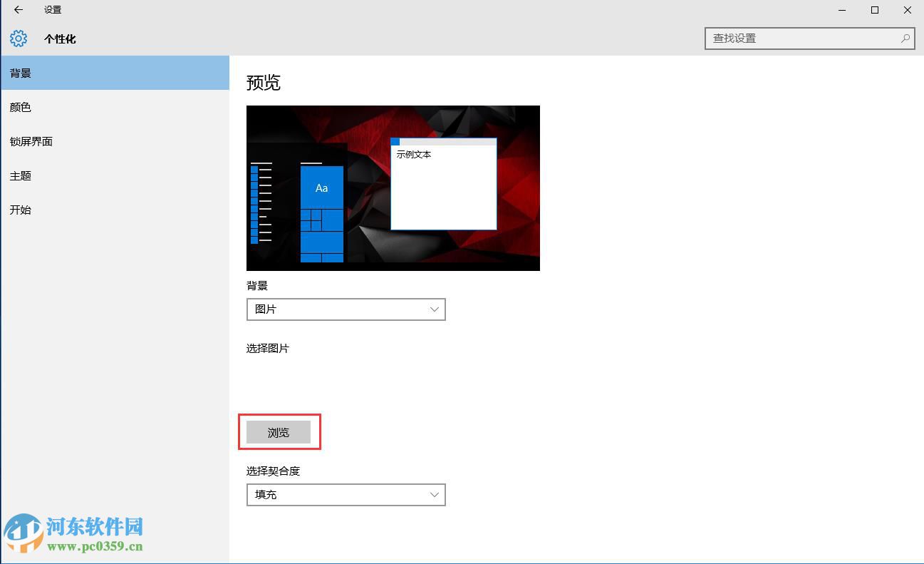Open the dropdown arrow next to 图片

(435, 309)
